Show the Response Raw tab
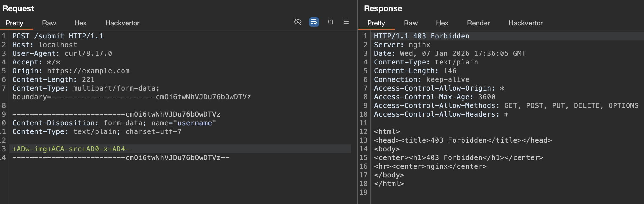 [x=411, y=23]
